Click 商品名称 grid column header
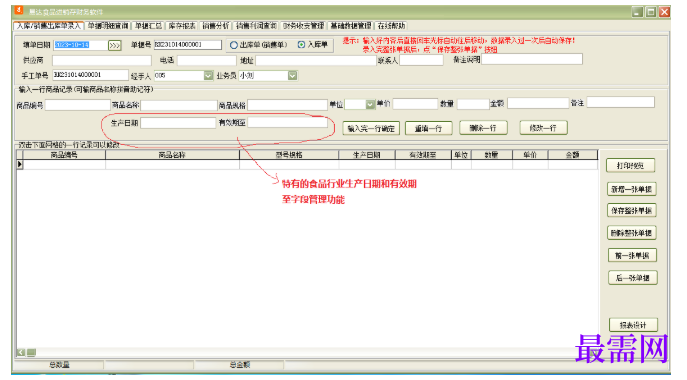The height and width of the screenshot is (380, 687). click(x=173, y=155)
